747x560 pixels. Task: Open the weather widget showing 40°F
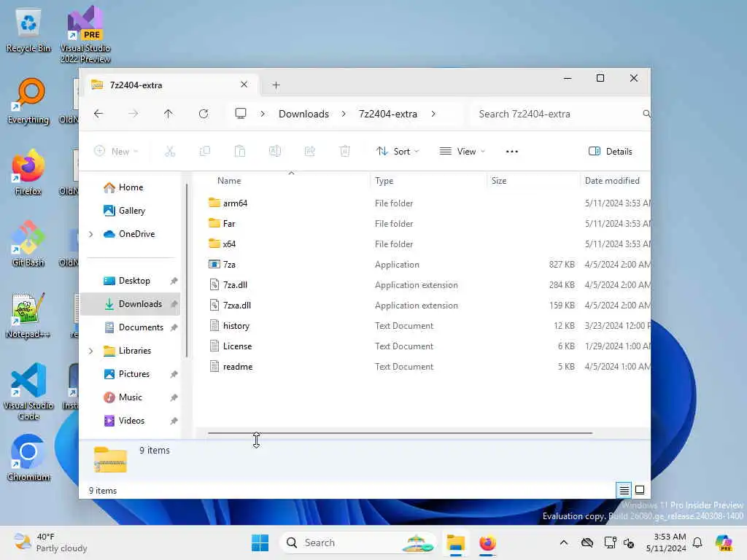click(50, 542)
